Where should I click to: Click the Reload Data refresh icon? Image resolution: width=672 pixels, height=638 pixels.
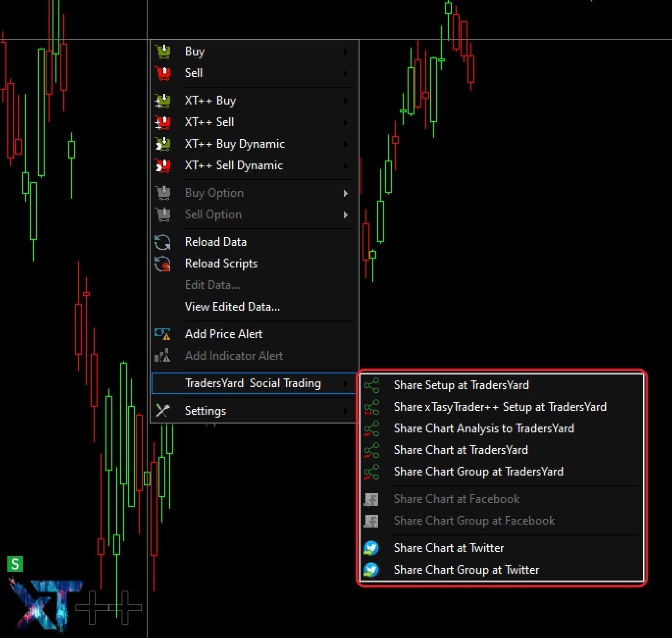(x=163, y=241)
